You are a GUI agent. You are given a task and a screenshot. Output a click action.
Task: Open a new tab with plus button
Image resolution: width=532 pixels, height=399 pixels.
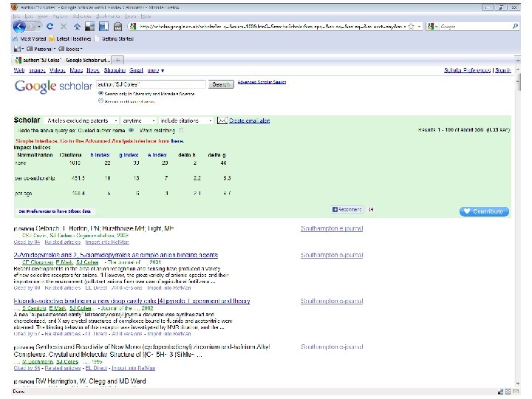pyautogui.click(x=117, y=60)
